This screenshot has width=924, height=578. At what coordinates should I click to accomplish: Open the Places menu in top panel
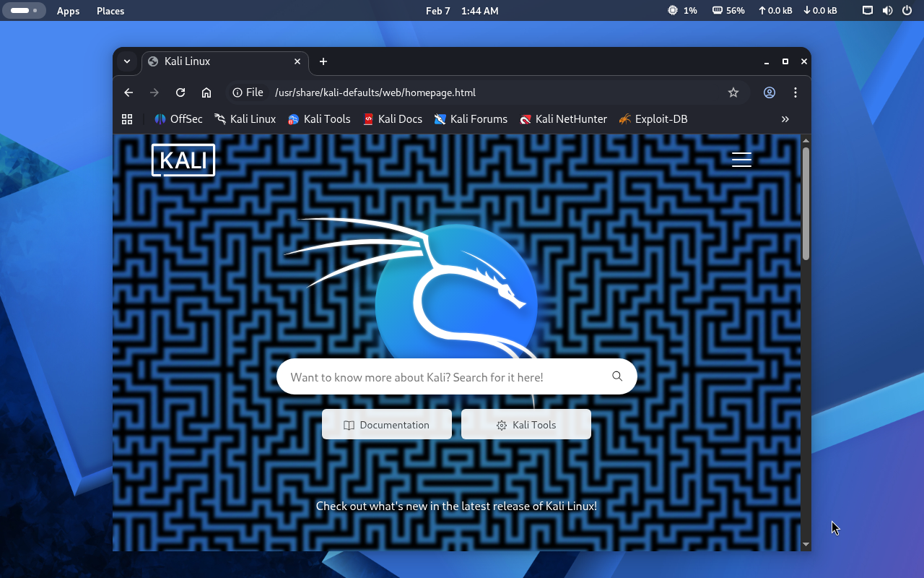(x=110, y=11)
